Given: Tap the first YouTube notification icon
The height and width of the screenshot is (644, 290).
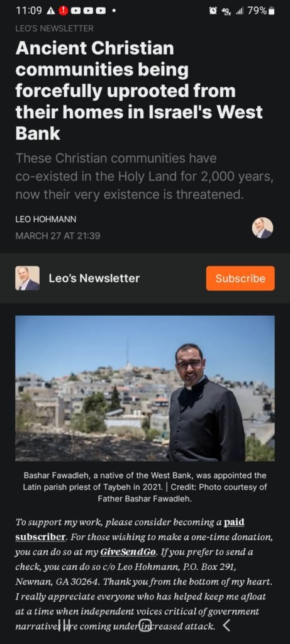Looking at the screenshot, I should (76, 11).
